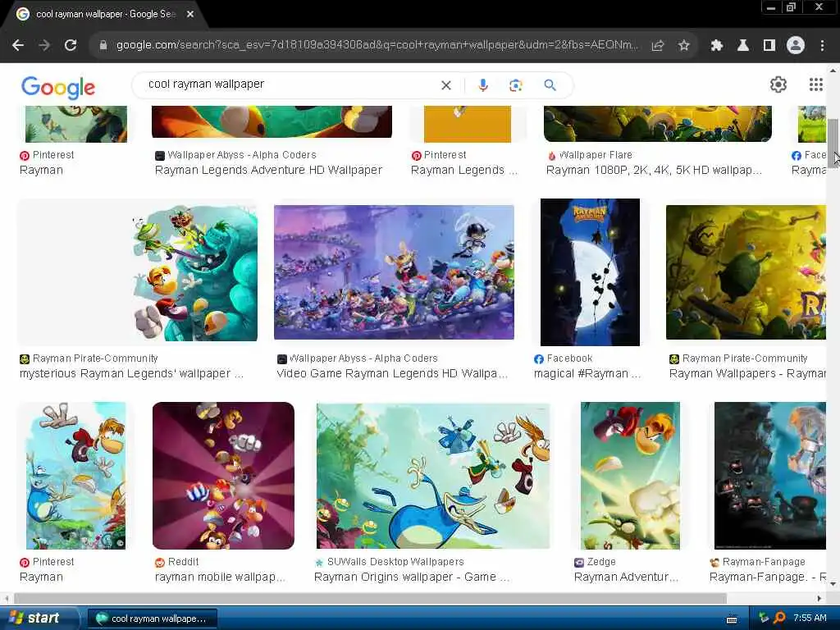840x630 pixels.
Task: Click the Wallpaper Abyss label under purple image
Action: point(363,358)
